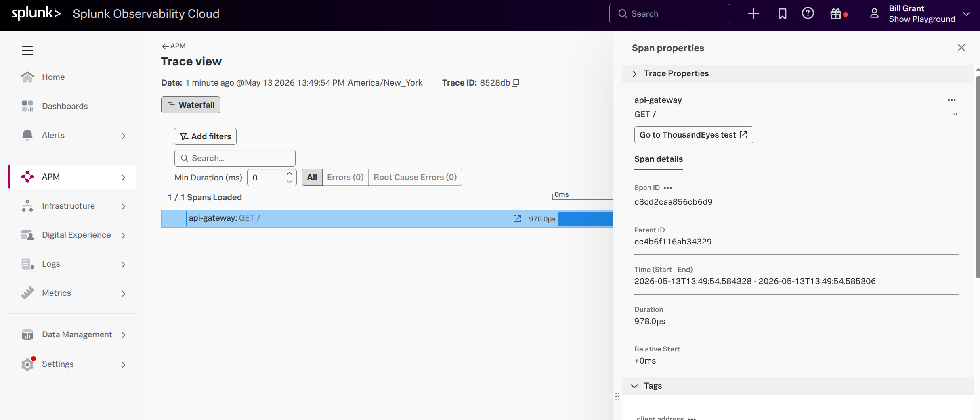This screenshot has width=980, height=420.
Task: Click the Digital Experience icon
Action: tap(27, 235)
